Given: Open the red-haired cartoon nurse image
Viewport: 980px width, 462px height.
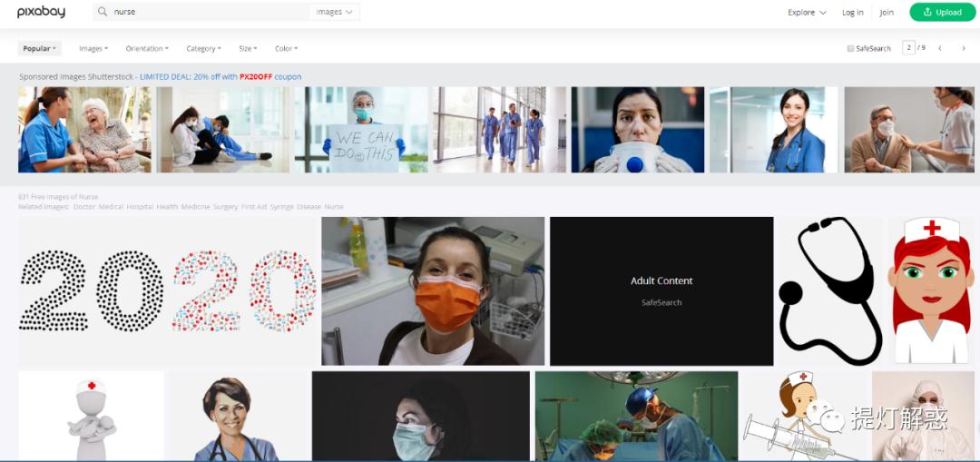Looking at the screenshot, I should pos(931,290).
